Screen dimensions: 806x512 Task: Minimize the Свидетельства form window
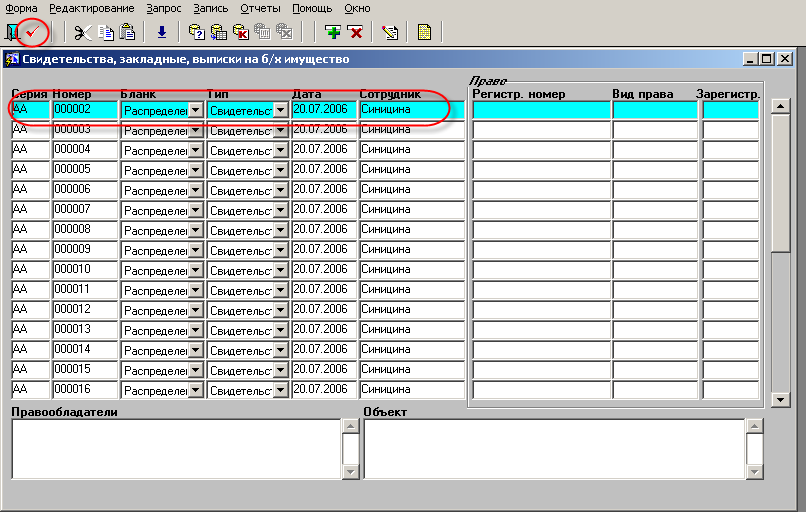(750, 59)
